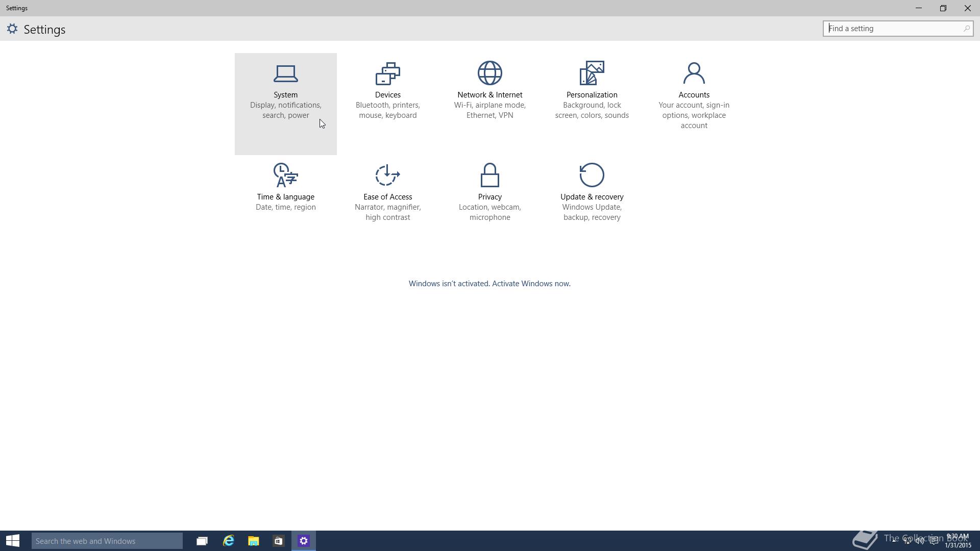Open Time & language settings
Screen dimensions: 980x551
pos(285,206)
